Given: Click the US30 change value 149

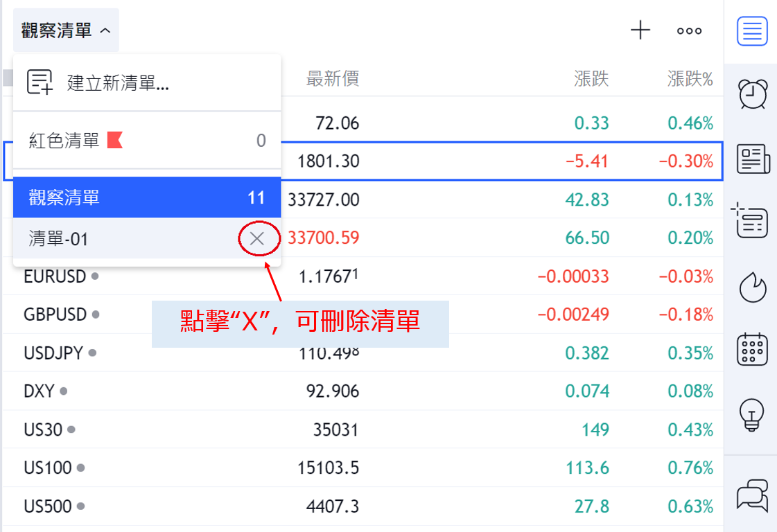Looking at the screenshot, I should pyautogui.click(x=595, y=429).
